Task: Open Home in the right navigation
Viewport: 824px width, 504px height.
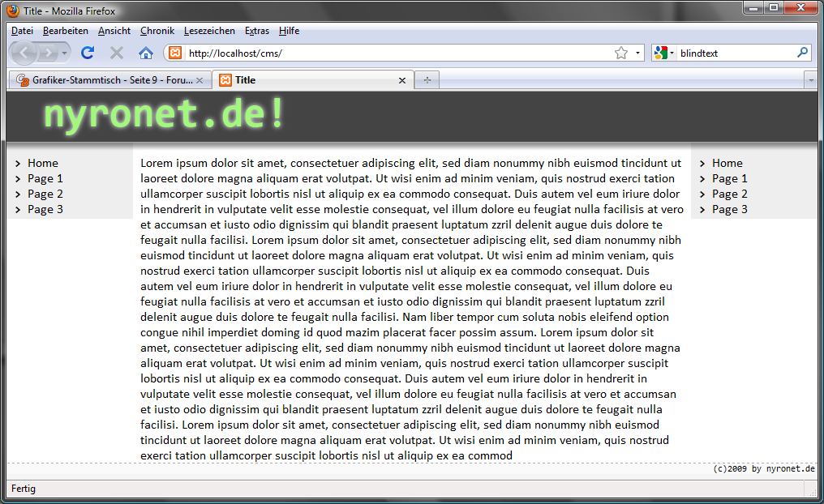Action: pyautogui.click(x=727, y=164)
